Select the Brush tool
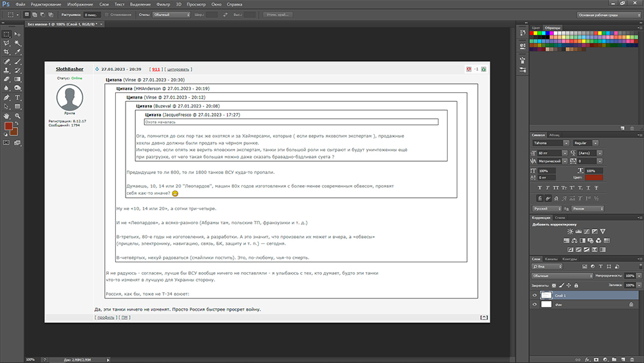Viewport: 644px width, 363px height. (17, 62)
